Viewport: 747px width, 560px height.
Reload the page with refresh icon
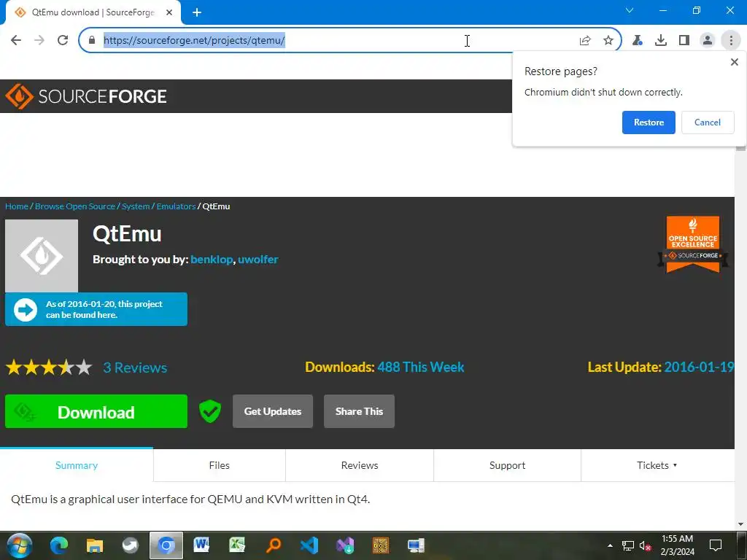tap(63, 40)
